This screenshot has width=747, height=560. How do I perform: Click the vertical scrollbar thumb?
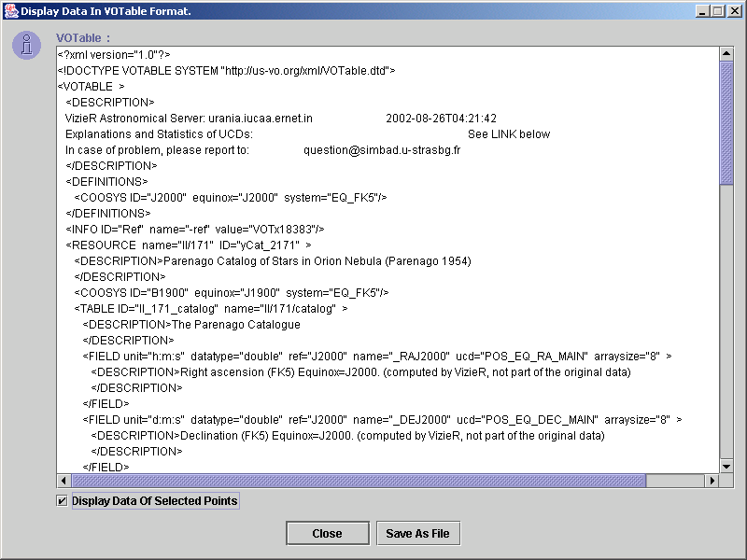726,122
